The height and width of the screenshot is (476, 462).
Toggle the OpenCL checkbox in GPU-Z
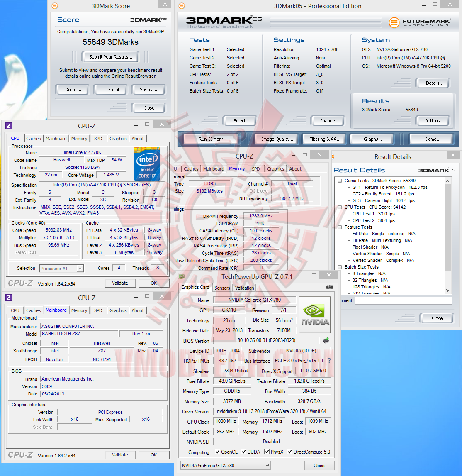(217, 452)
